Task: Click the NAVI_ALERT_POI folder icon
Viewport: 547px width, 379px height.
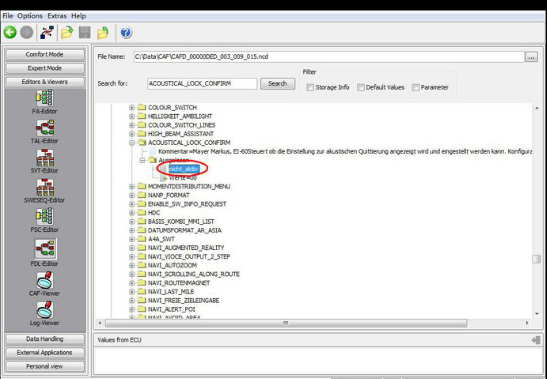Action: (142, 309)
